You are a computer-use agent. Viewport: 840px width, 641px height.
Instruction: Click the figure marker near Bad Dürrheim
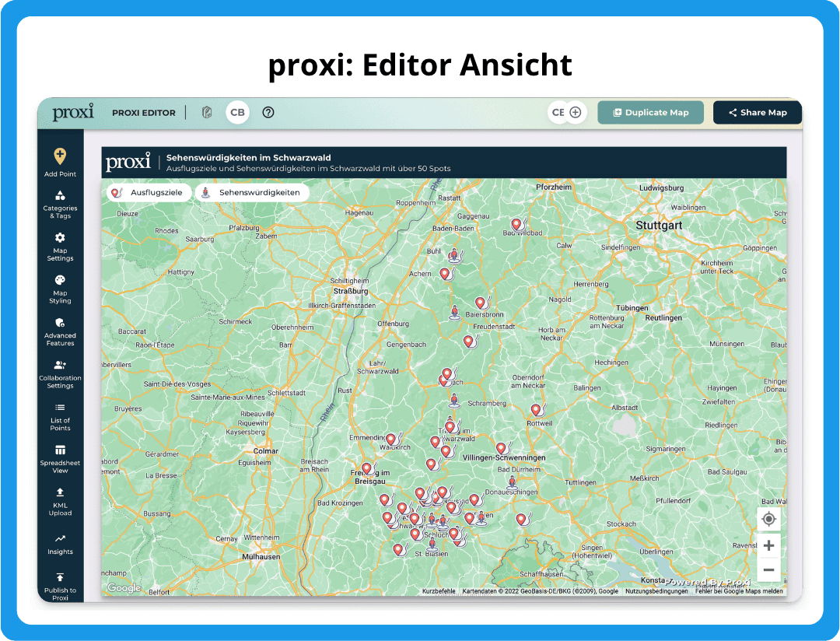click(512, 482)
